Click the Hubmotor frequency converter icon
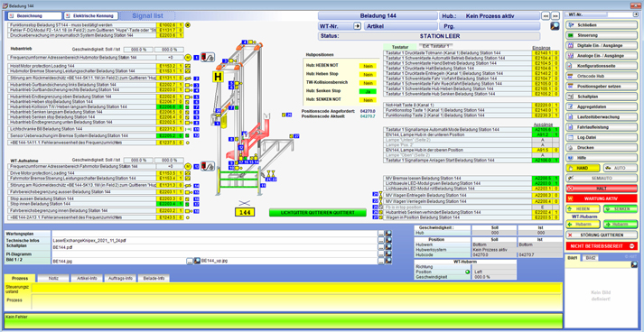 coord(208,58)
